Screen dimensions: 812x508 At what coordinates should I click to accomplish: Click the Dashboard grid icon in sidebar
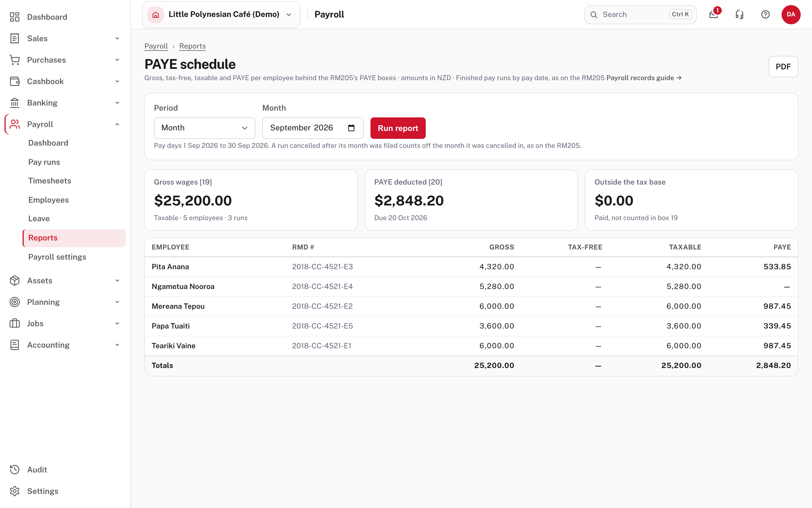(15, 17)
